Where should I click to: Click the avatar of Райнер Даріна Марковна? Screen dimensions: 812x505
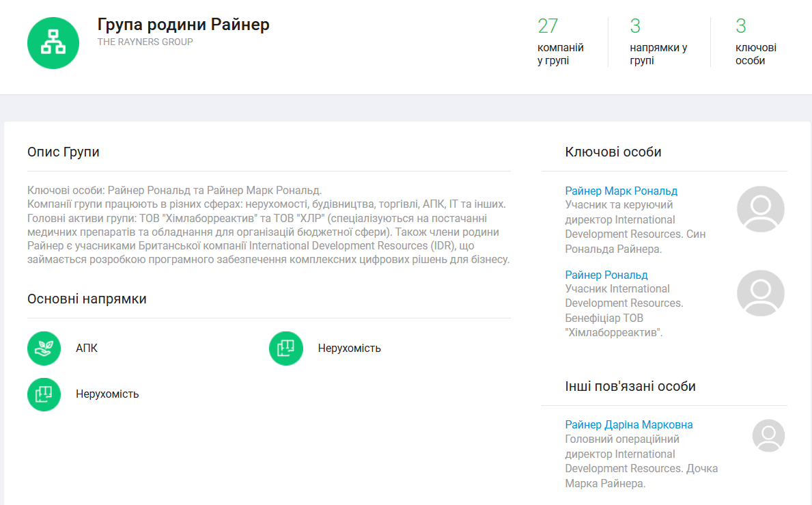click(768, 435)
